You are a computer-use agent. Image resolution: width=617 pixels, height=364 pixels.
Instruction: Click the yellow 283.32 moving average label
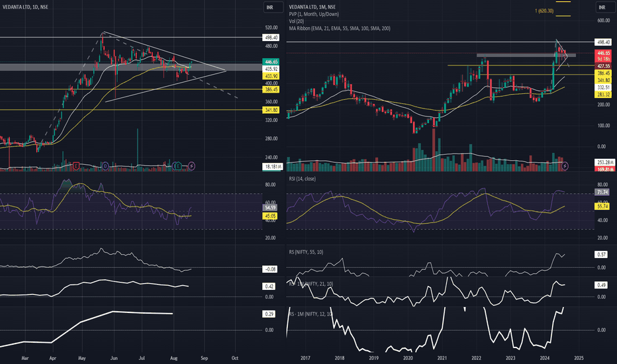(604, 95)
